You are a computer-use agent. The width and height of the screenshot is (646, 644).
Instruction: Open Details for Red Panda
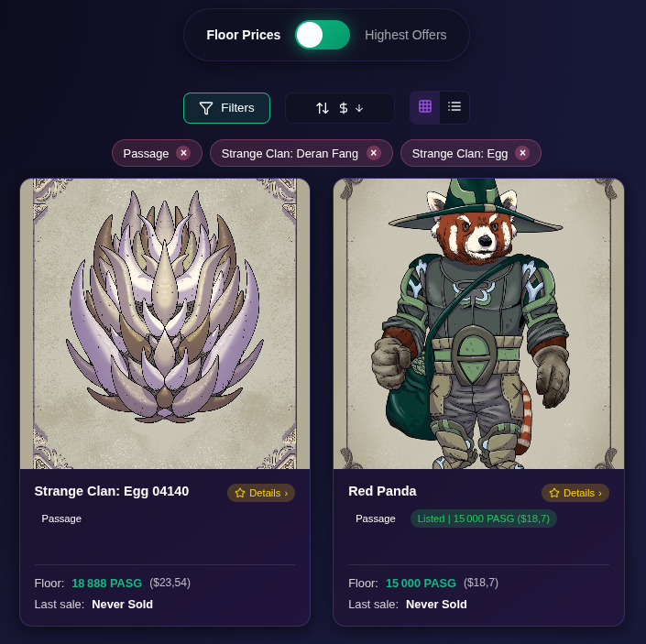click(x=575, y=493)
